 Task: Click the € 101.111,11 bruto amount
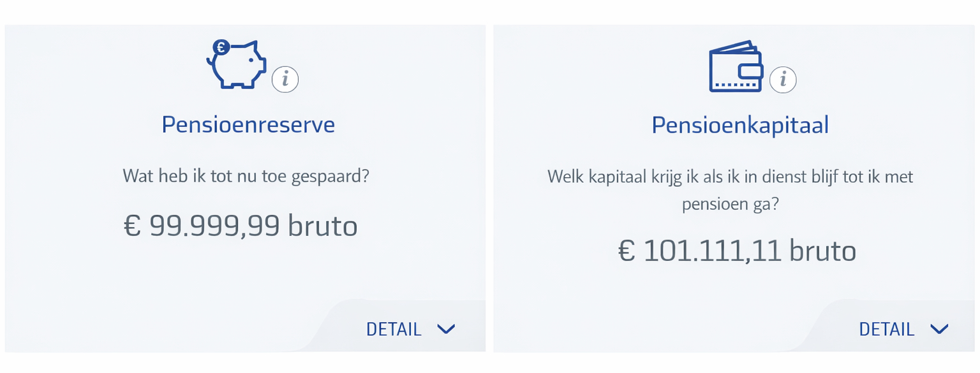(736, 251)
